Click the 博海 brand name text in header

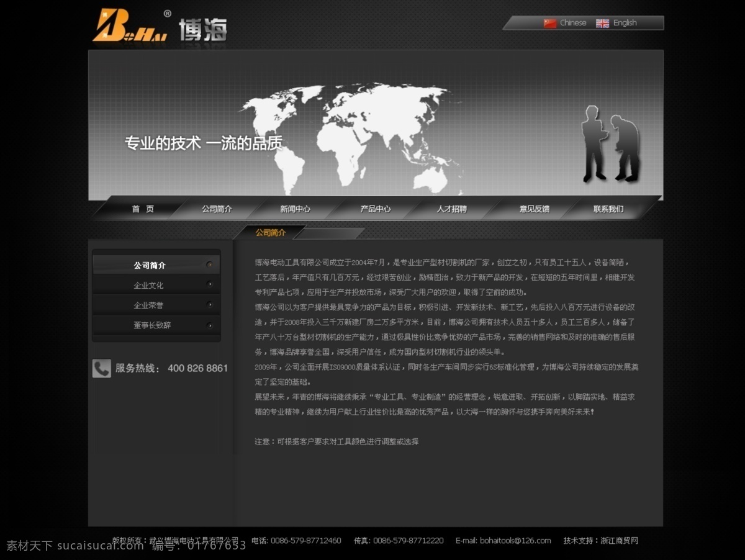tap(203, 29)
